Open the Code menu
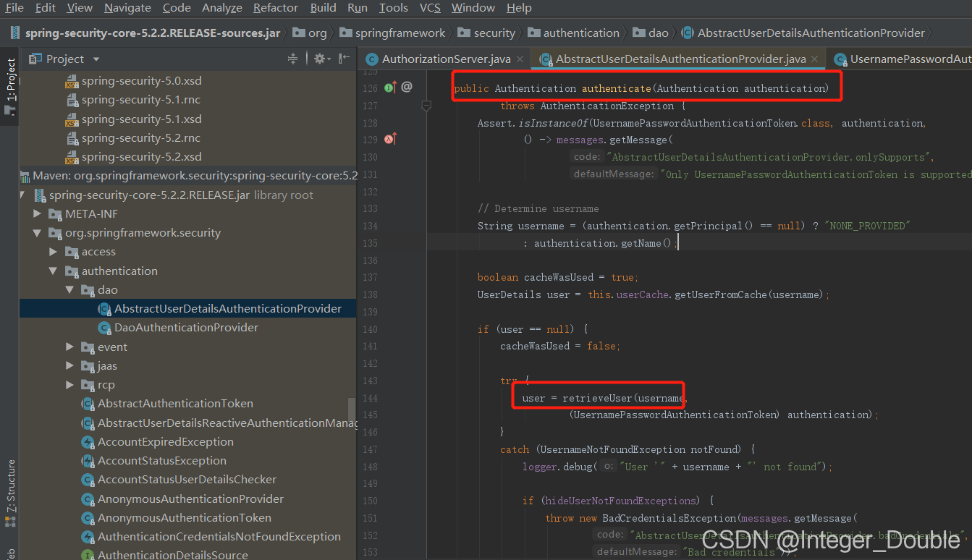Viewport: 972px width, 560px height. [177, 8]
